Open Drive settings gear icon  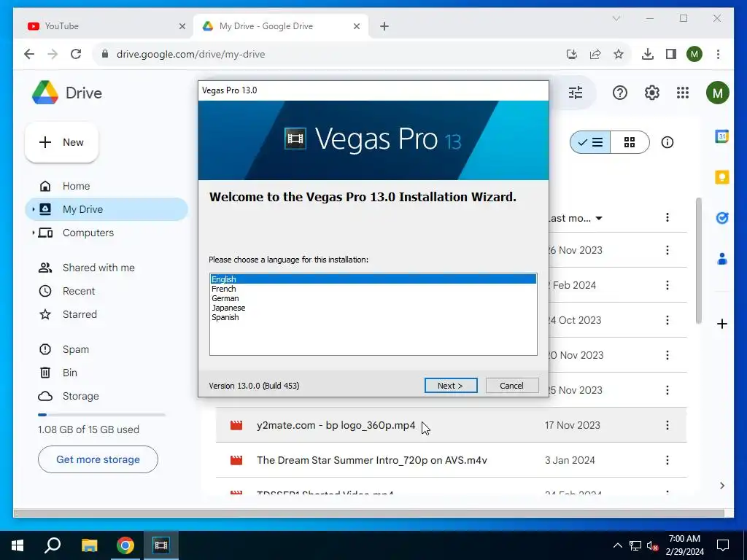651,93
